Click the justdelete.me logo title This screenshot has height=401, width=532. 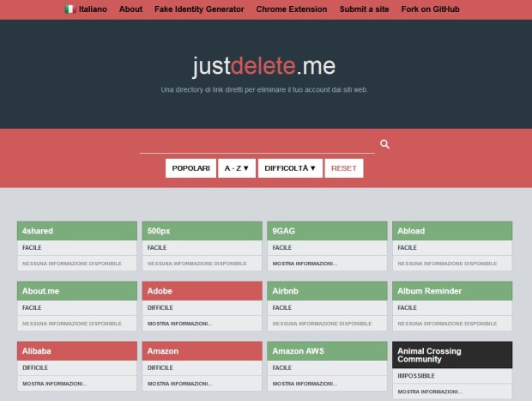(264, 65)
